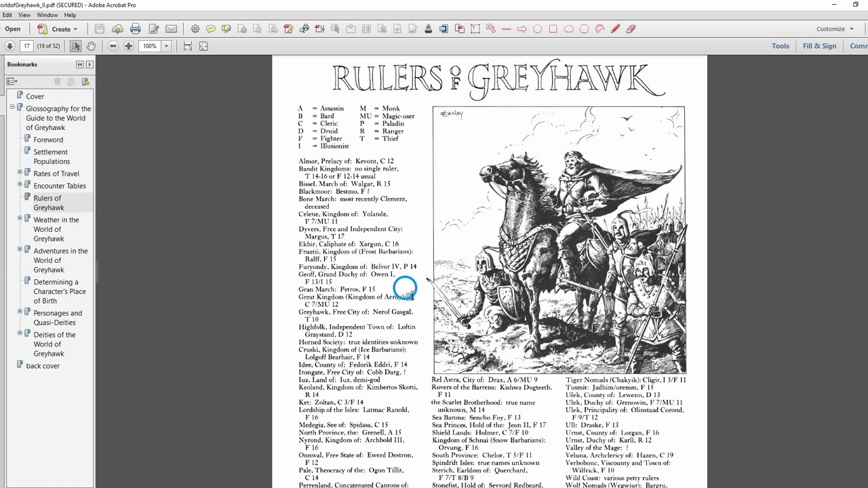The width and height of the screenshot is (868, 488).
Task: Click the 100% zoom level field
Action: [x=149, y=46]
